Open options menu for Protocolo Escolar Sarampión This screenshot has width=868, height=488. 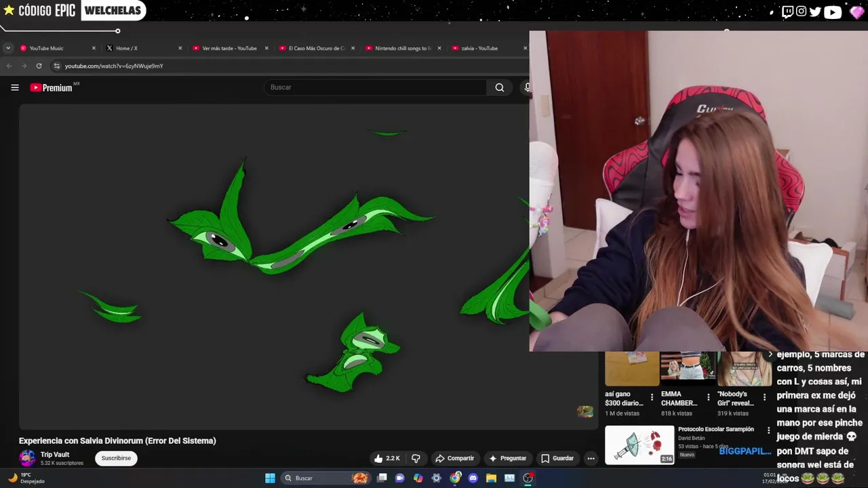pyautogui.click(x=768, y=430)
